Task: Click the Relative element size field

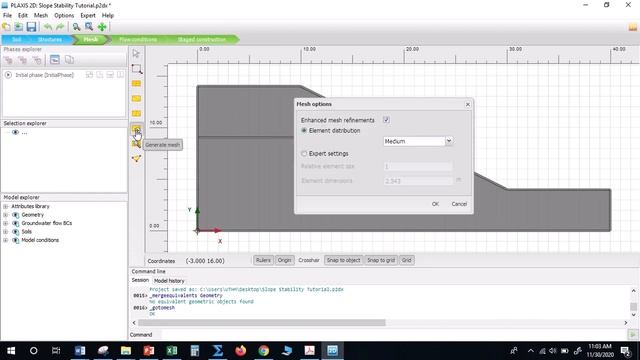Action: [x=418, y=167]
